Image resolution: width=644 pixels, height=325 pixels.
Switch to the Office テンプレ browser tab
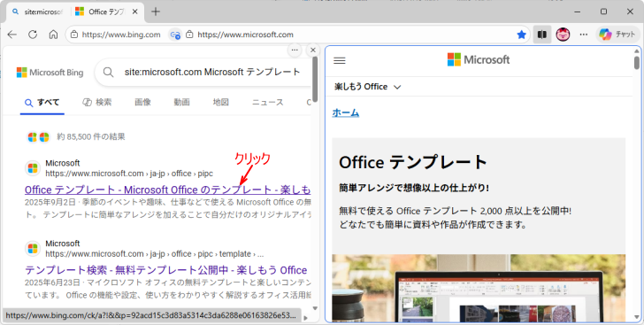(107, 12)
